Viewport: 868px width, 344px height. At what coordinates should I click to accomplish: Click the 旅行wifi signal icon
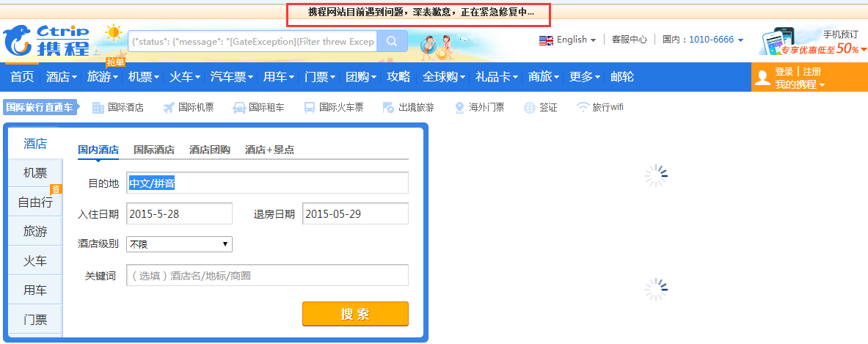click(583, 107)
